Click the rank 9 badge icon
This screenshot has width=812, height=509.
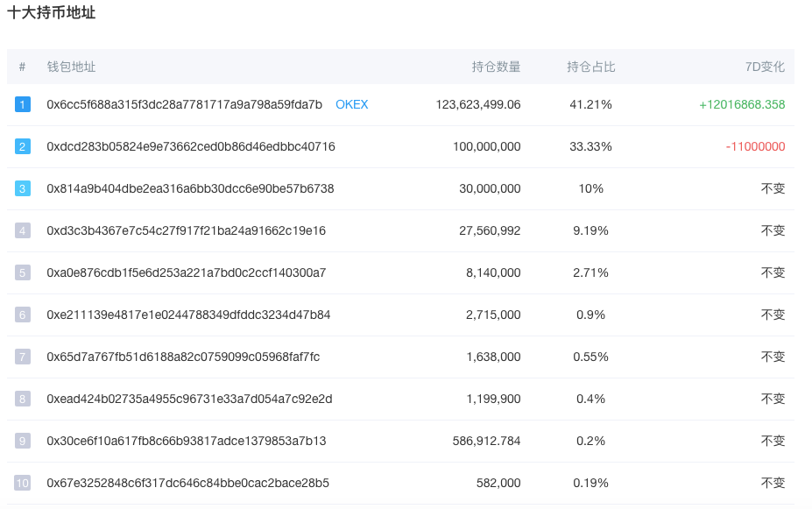(22, 441)
